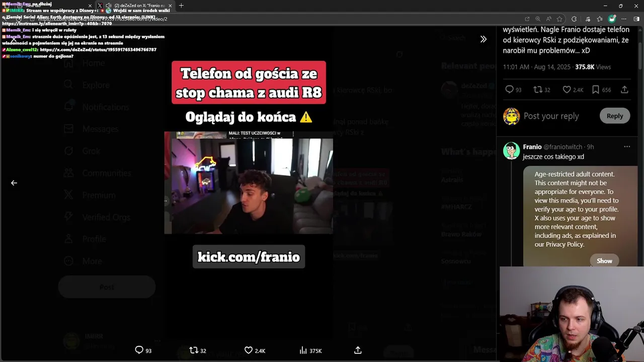Open the favorites list icon in toolbar

tap(599, 19)
